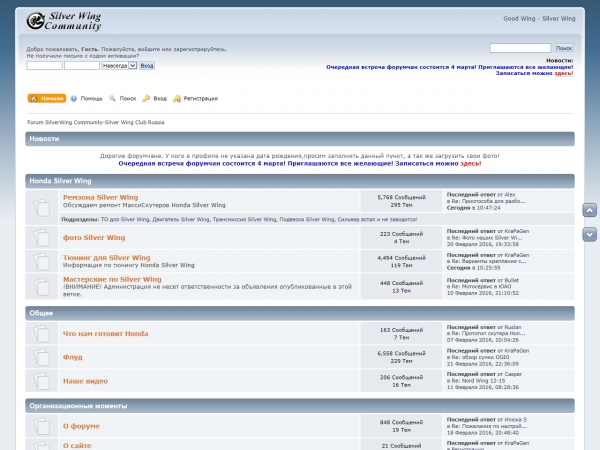Open Re: Мотосервис в ЮАО last post
Screen dimensions: 600x450
(481, 287)
